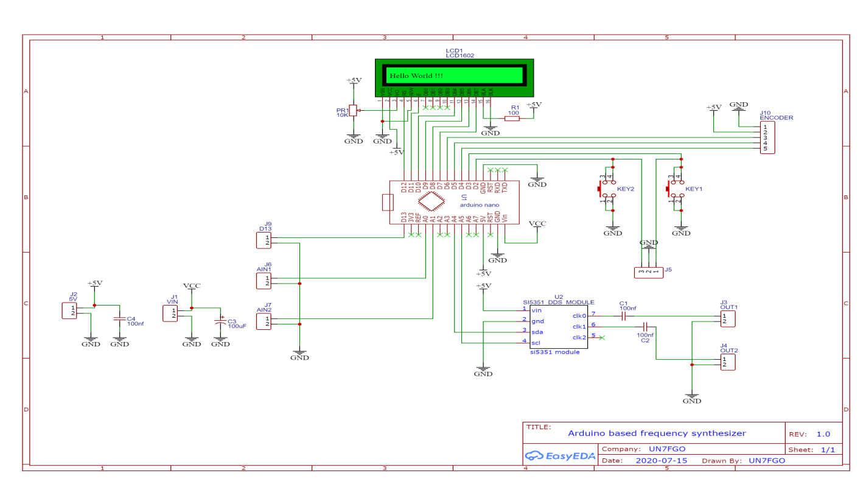Screen dimensions: 863x504
Task: Click the 'TITLE:' label in title block
Action: pos(539,427)
